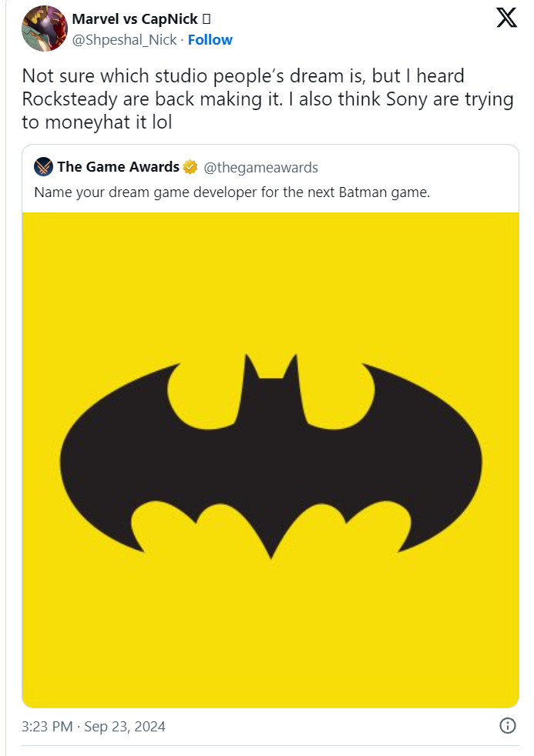Click the black bat symbol in the image

(x=270, y=454)
